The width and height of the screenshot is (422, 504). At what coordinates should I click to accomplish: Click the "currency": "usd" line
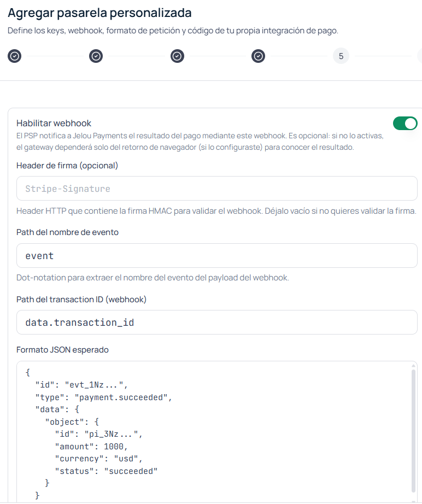coord(99,459)
